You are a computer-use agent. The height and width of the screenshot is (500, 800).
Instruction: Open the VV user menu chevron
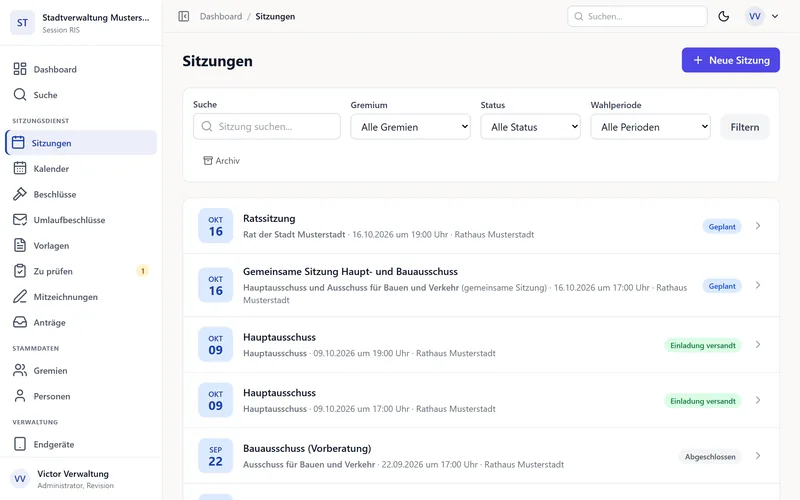tap(775, 16)
